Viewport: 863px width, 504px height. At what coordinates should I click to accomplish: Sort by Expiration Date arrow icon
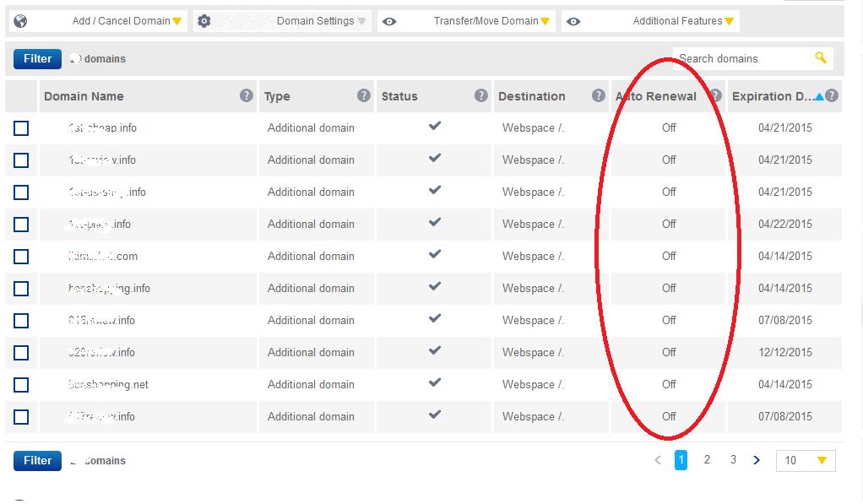[818, 96]
